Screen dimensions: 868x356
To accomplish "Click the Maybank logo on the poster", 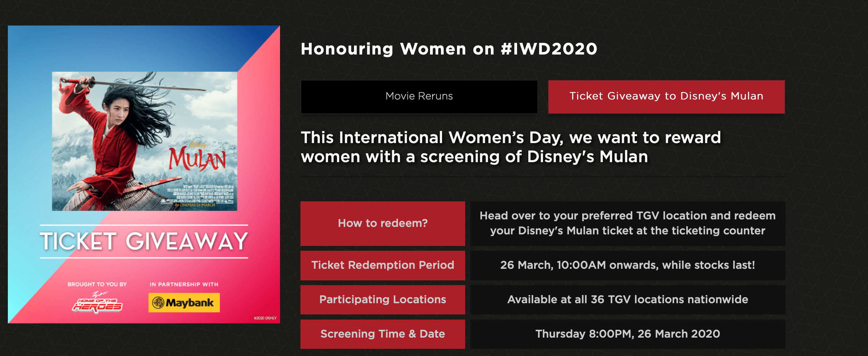I will coord(184,303).
